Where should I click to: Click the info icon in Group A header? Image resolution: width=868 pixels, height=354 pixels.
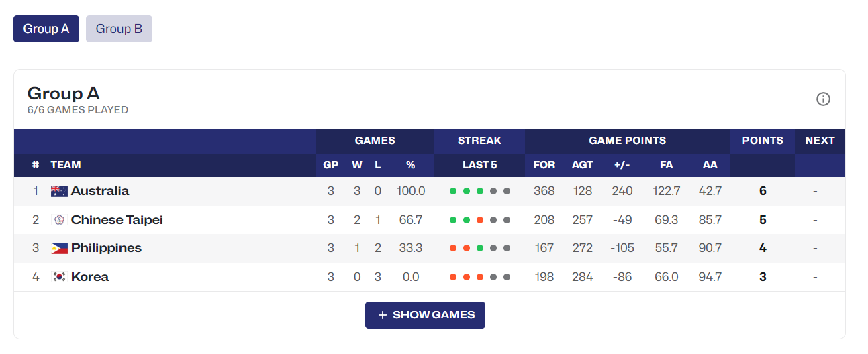(823, 99)
